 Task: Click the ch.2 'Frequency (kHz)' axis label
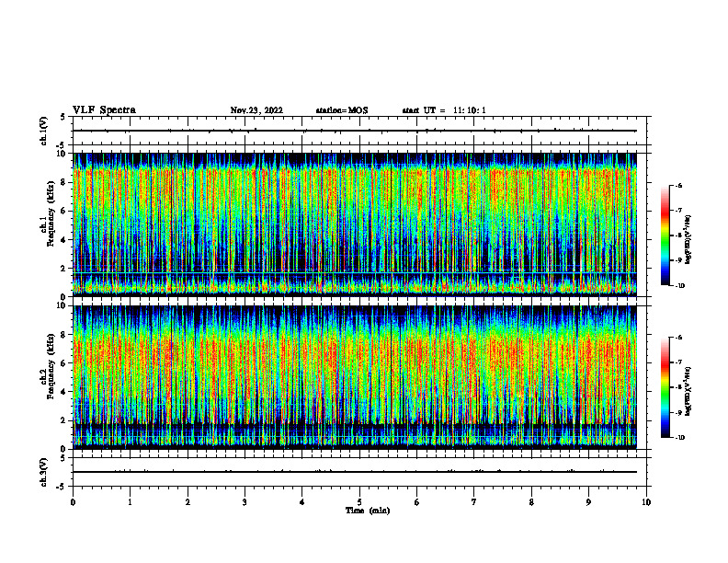coord(51,366)
